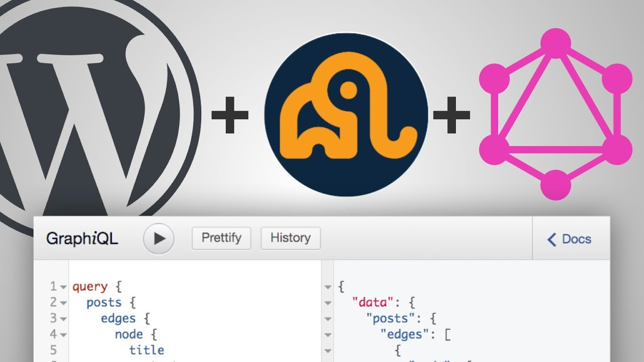Collapse the "posts" object in results
Viewport: 644px width, 362px height.
pyautogui.click(x=328, y=319)
